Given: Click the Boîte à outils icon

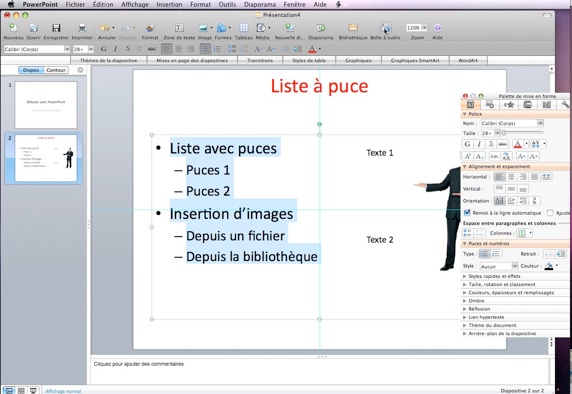Looking at the screenshot, I should [x=385, y=28].
